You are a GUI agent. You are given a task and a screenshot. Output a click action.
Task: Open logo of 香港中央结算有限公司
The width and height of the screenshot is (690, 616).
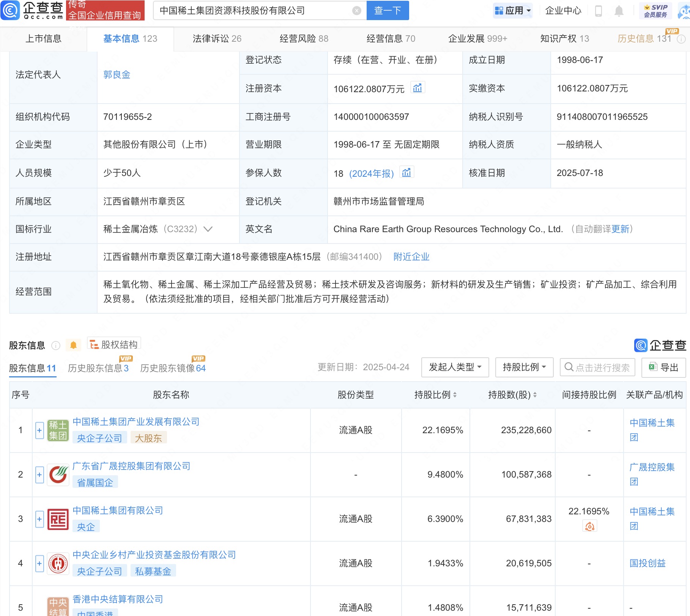[x=58, y=606]
